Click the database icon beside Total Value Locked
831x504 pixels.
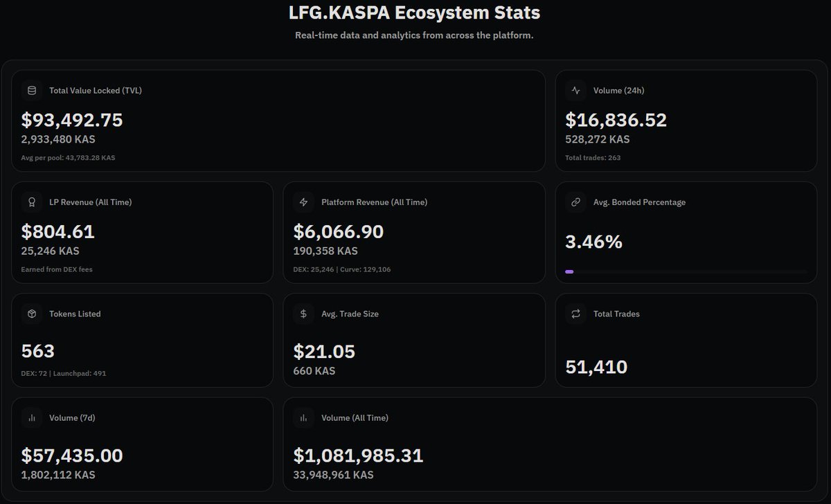[31, 91]
